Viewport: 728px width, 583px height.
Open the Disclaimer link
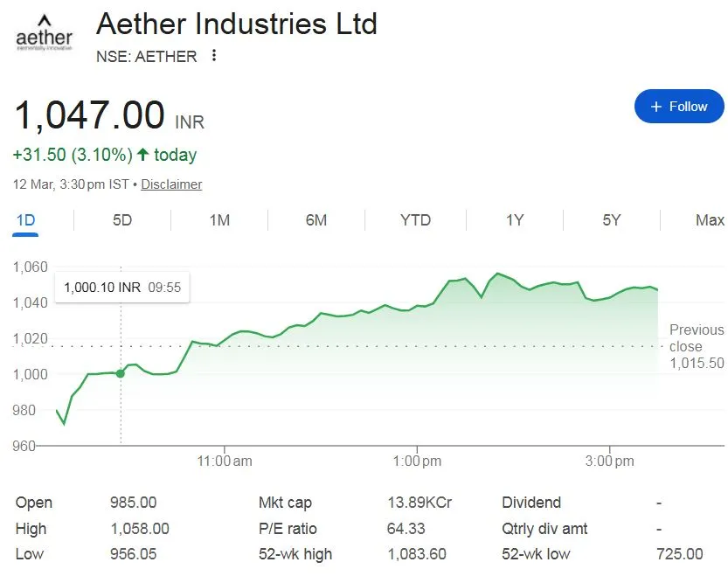pos(171,184)
